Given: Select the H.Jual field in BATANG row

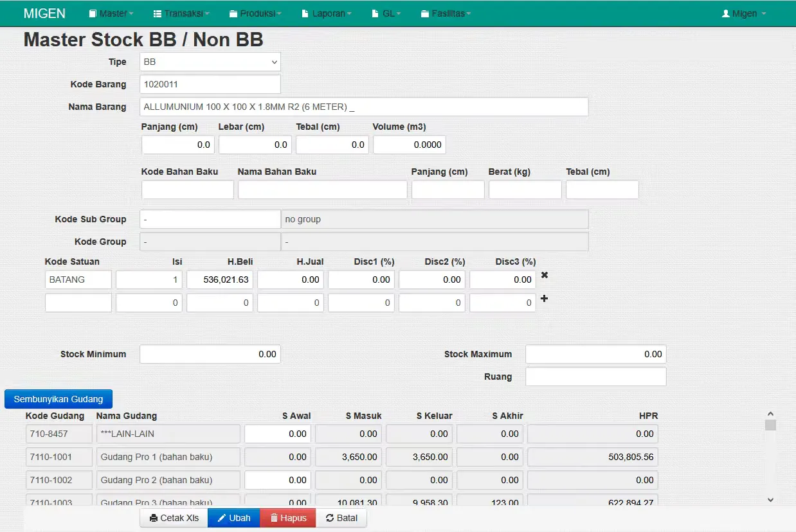Looking at the screenshot, I should pyautogui.click(x=291, y=280).
